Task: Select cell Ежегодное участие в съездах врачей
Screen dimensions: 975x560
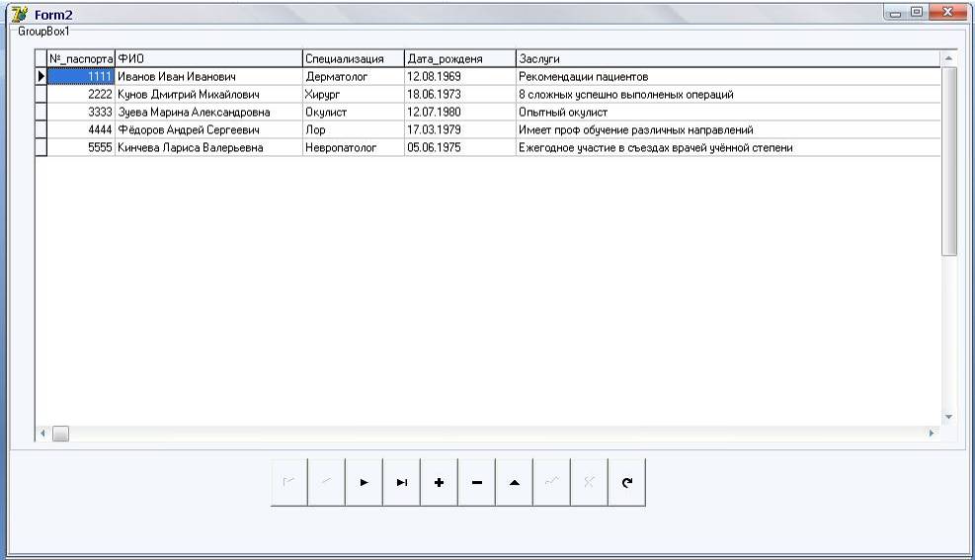Action: [728, 147]
